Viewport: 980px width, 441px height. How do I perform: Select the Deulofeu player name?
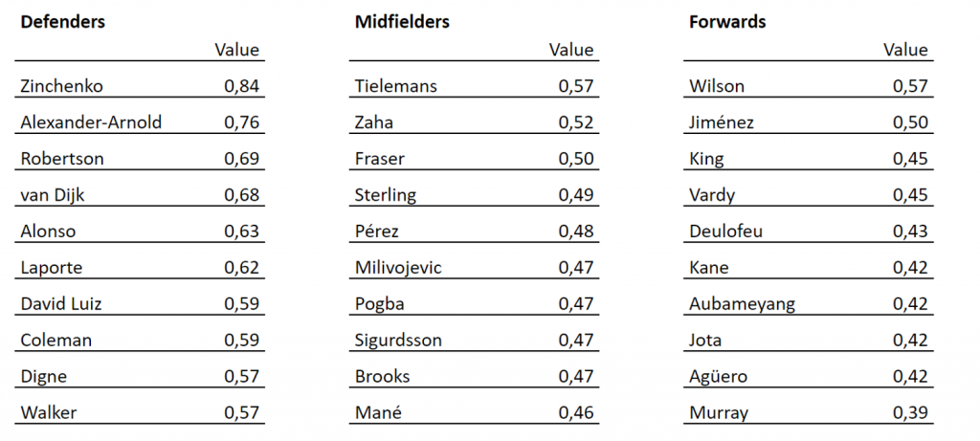point(725,232)
